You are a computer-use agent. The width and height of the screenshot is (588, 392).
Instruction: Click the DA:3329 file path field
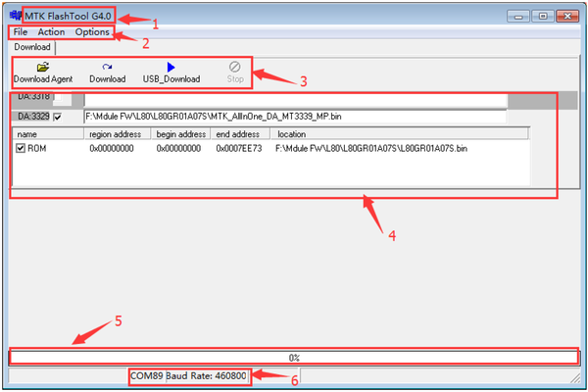(x=295, y=117)
